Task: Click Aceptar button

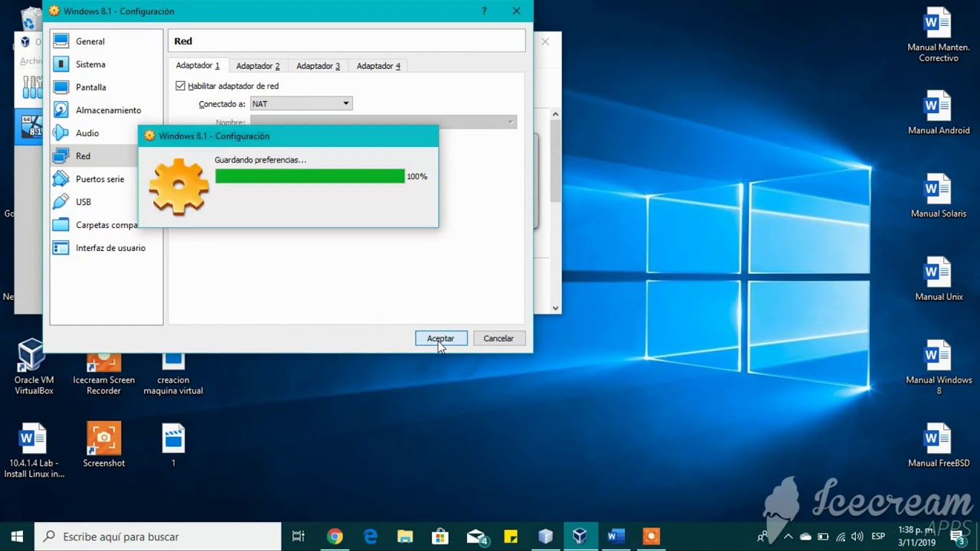Action: (x=441, y=338)
